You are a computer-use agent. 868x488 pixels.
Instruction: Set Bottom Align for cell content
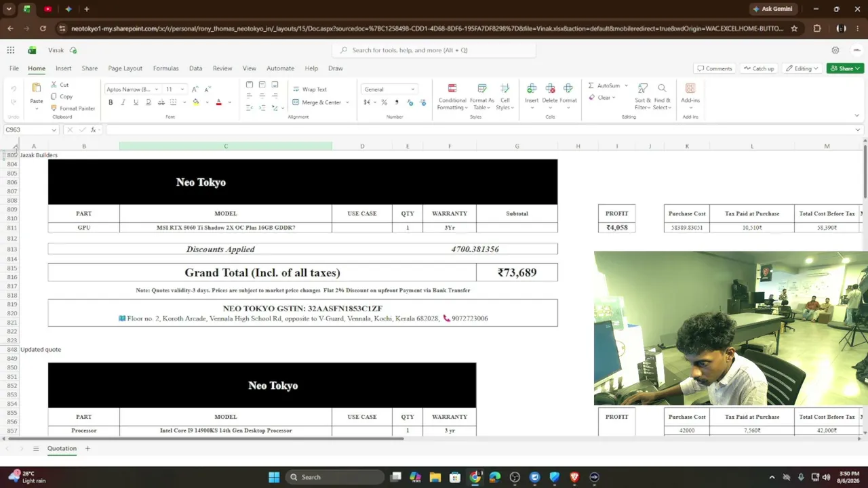tap(275, 85)
